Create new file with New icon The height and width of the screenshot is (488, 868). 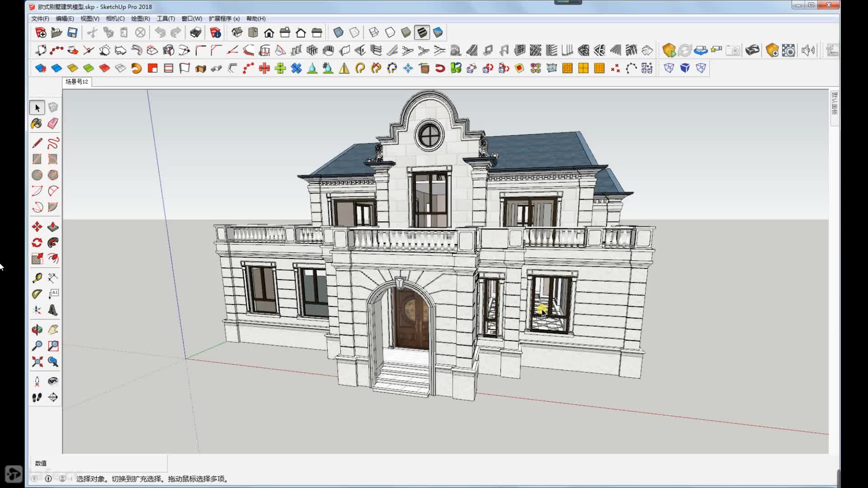41,33
